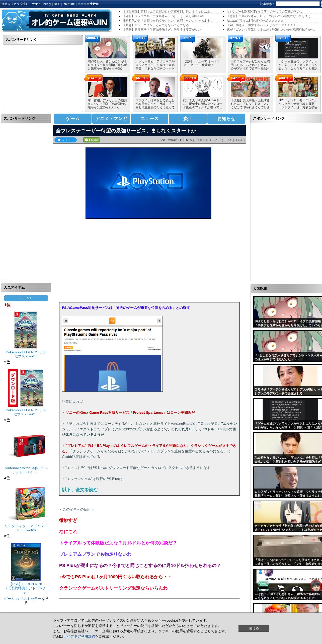The height and width of the screenshot is (644, 322).
Task: Select the 炎上 category tab
Action: click(188, 119)
